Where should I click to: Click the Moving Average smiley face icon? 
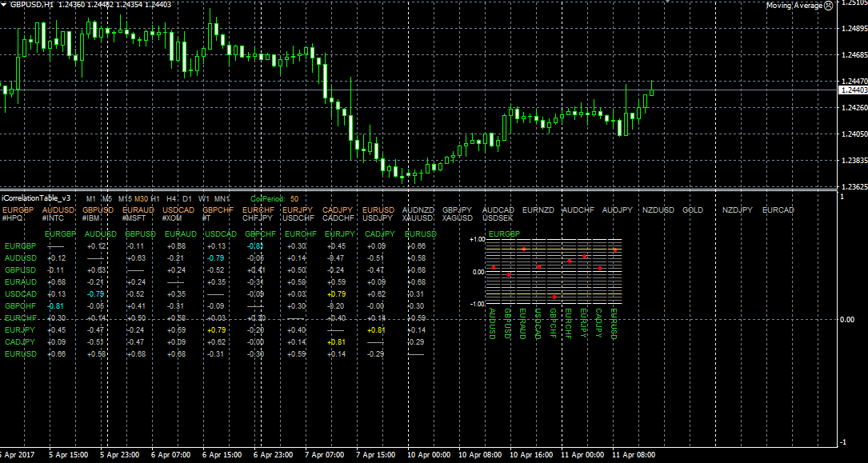pyautogui.click(x=829, y=6)
